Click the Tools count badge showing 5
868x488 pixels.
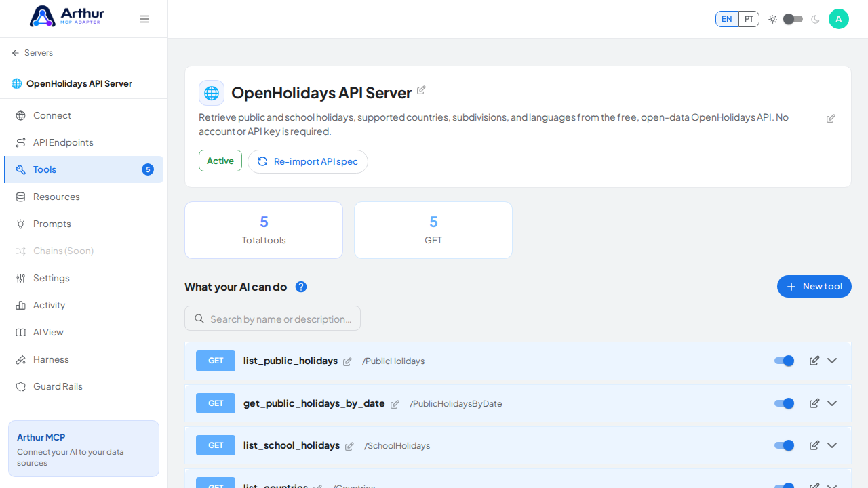click(148, 169)
